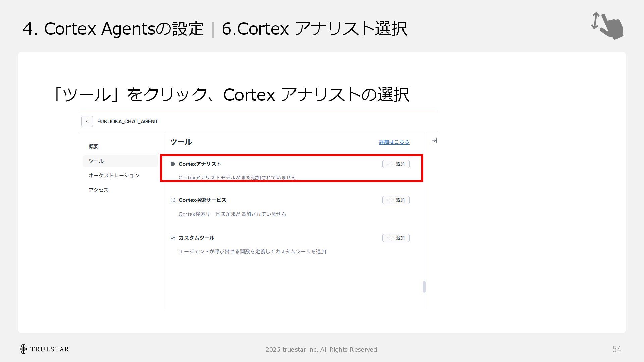Collapse the side panel with arrow icon
This screenshot has width=644, height=362.
[x=434, y=141]
